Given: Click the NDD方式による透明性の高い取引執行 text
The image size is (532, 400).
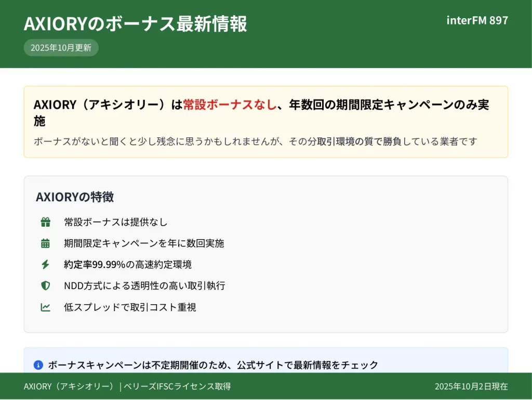Looking at the screenshot, I should [144, 286].
